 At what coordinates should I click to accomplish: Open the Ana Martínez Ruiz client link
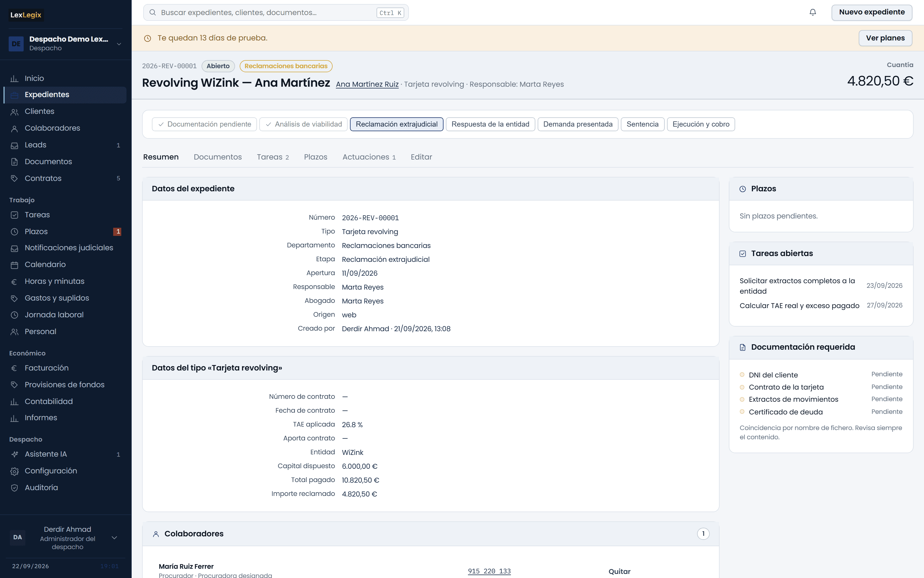(367, 84)
